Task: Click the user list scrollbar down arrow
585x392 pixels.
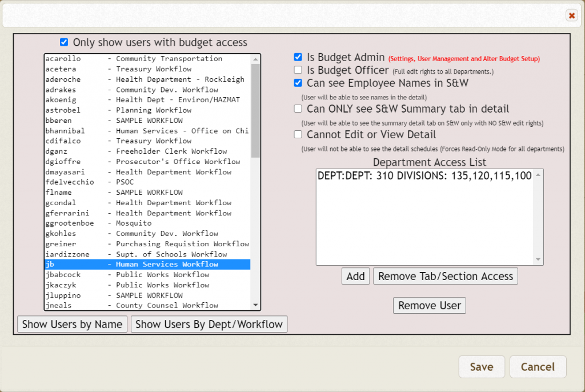Action: pyautogui.click(x=256, y=306)
